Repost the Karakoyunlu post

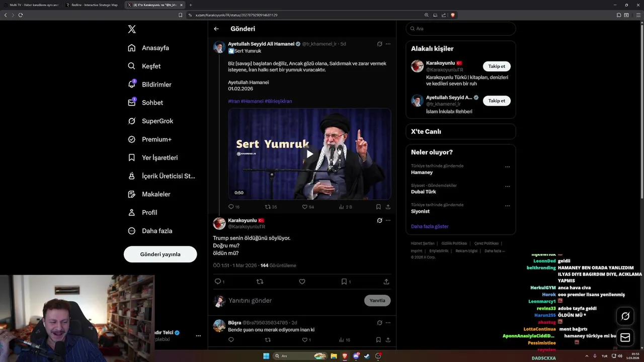tap(260, 282)
